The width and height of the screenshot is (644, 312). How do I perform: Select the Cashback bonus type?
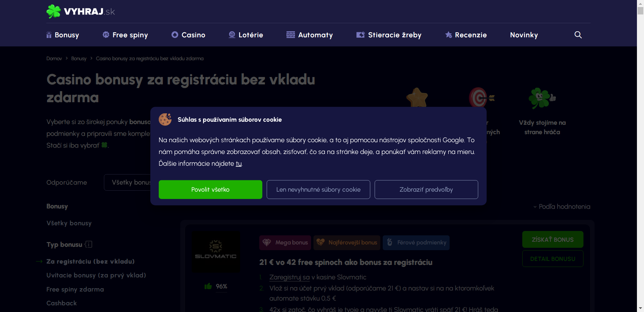62,303
